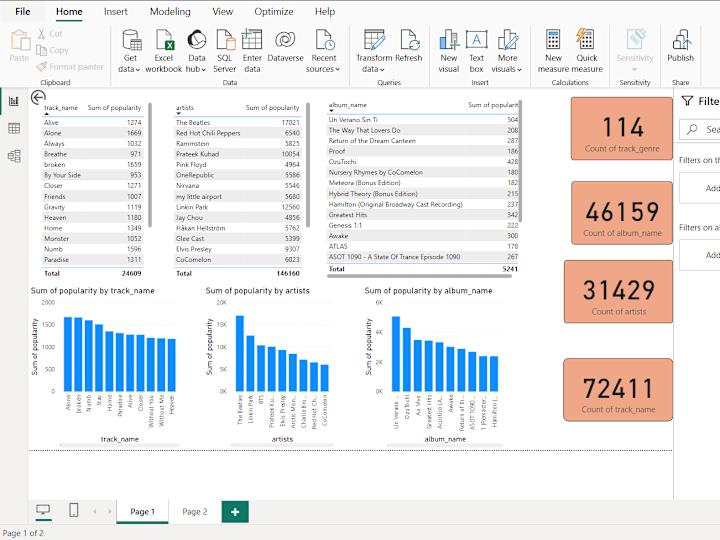Click the tallest bar in track_name chart
Screen dimensions: 720x540
[68, 354]
